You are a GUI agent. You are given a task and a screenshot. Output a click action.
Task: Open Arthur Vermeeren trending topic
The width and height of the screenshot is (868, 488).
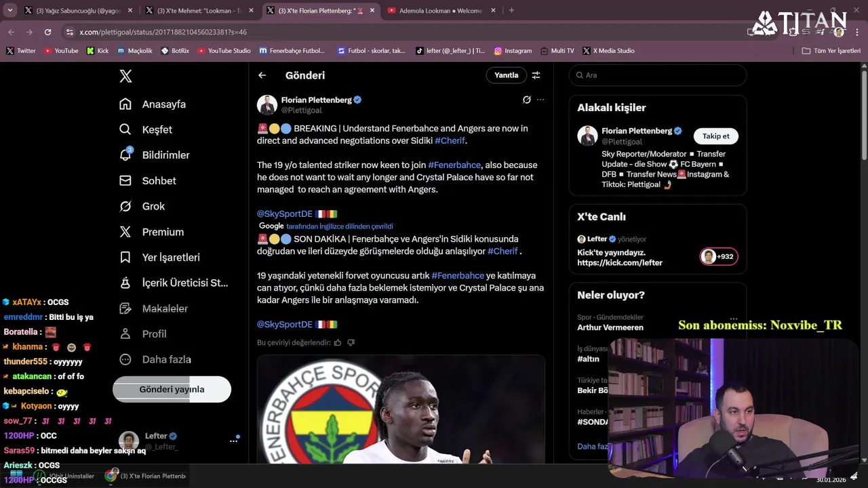tap(610, 328)
